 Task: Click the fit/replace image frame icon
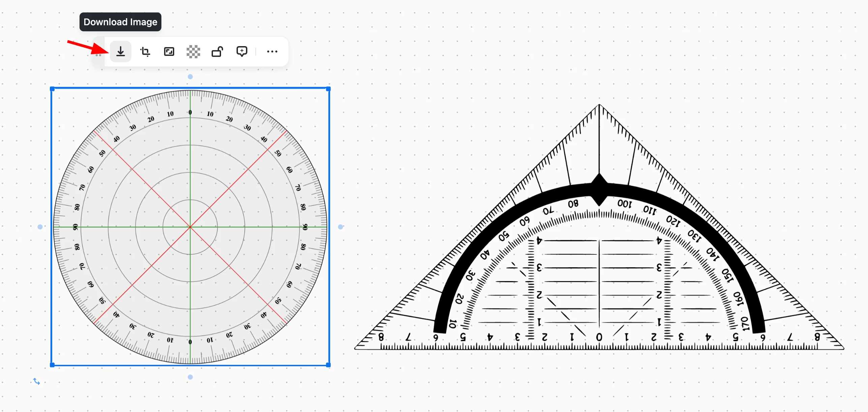pos(169,52)
